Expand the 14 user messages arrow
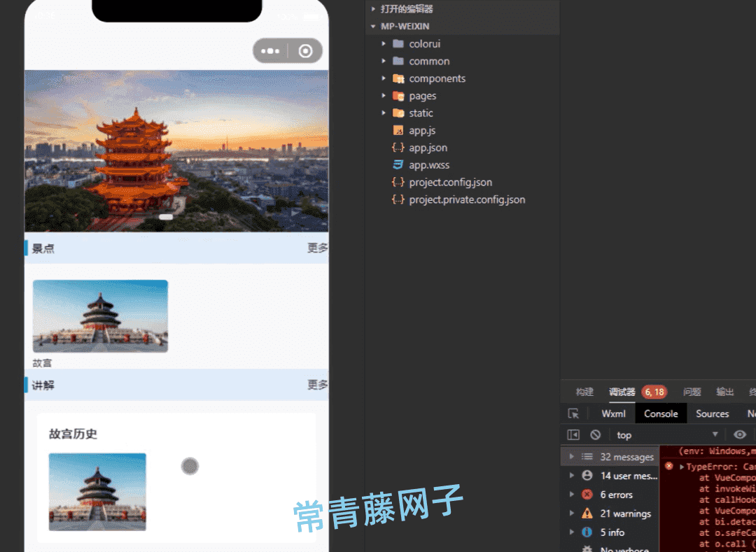This screenshot has width=756, height=552. coord(571,476)
